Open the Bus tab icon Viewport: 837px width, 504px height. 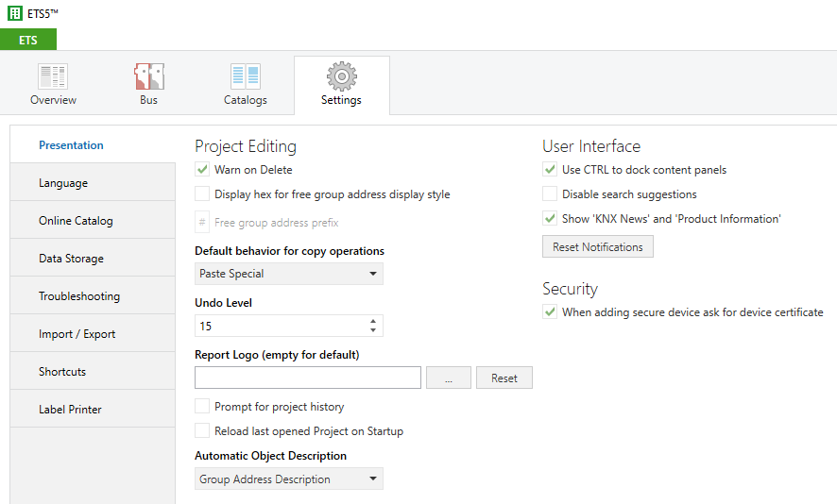149,76
